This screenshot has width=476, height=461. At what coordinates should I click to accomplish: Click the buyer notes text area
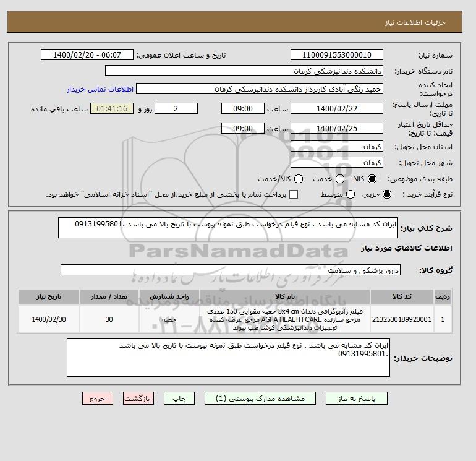(228, 358)
